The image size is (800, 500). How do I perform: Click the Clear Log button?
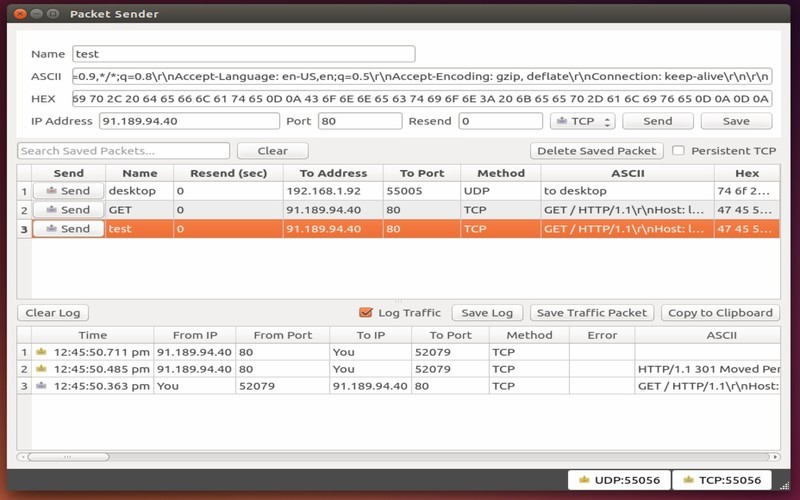click(53, 313)
